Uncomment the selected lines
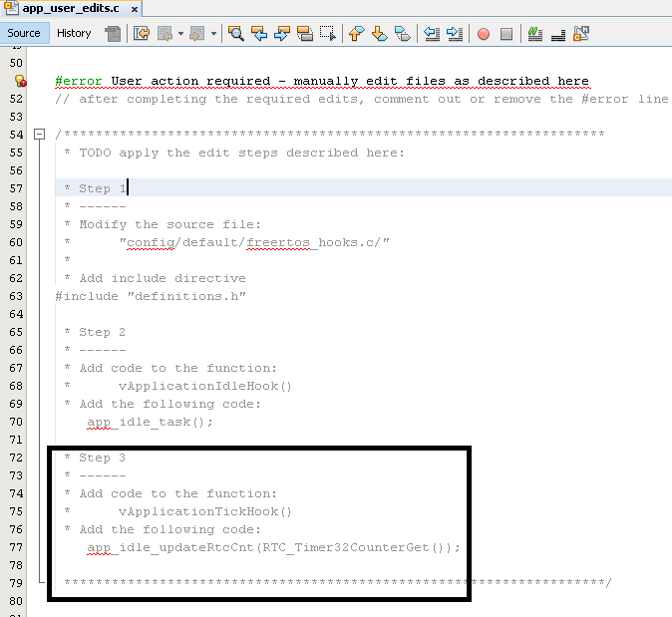 tap(558, 34)
